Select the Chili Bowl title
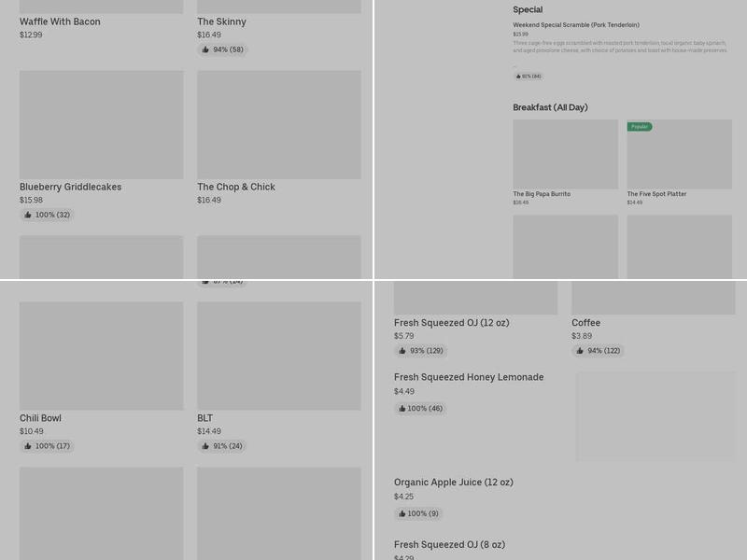The height and width of the screenshot is (560, 747). 40,418
